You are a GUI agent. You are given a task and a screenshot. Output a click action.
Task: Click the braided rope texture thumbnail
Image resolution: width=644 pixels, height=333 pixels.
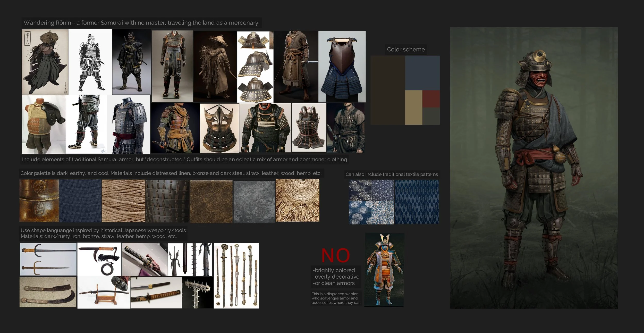pos(123,201)
